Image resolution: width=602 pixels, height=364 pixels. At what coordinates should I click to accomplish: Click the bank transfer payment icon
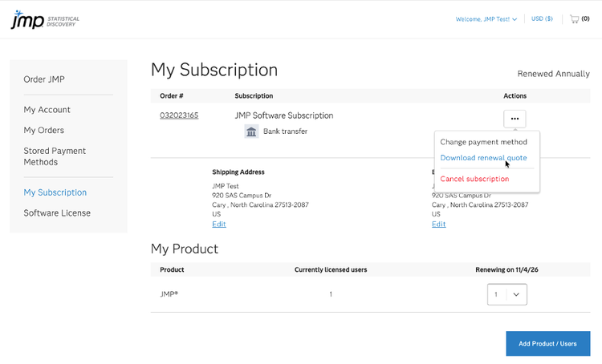tap(251, 131)
